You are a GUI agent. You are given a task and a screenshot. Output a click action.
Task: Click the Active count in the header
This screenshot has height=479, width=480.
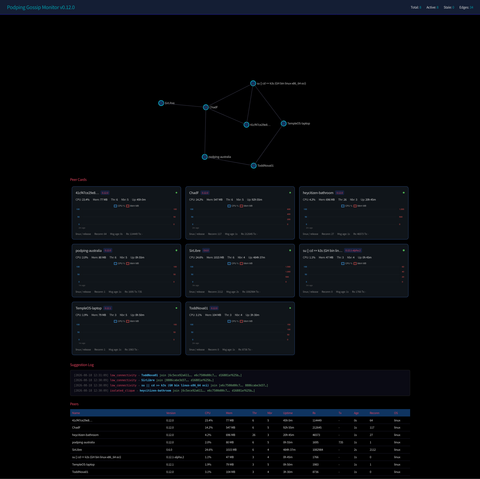coord(432,7)
